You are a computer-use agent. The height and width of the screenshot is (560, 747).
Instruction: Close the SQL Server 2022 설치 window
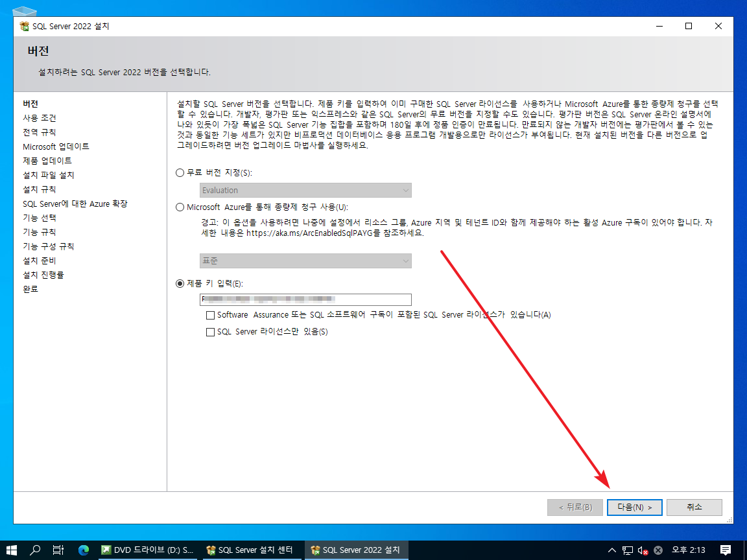(718, 26)
